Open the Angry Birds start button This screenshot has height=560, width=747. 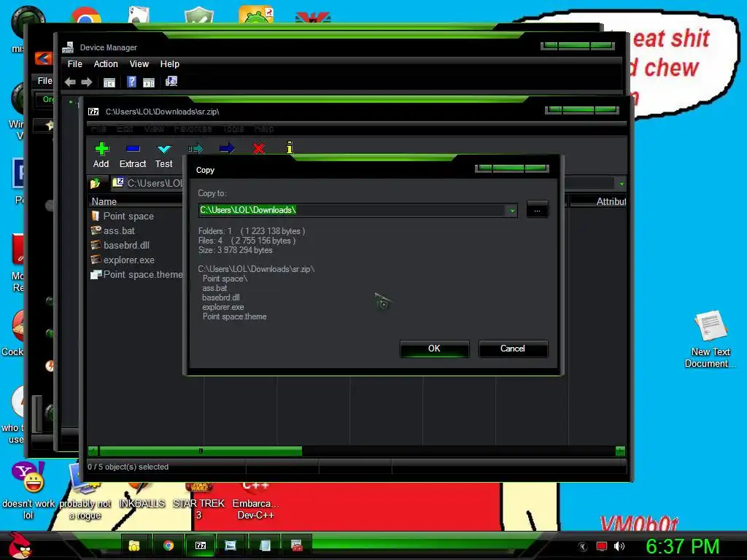pos(18,545)
